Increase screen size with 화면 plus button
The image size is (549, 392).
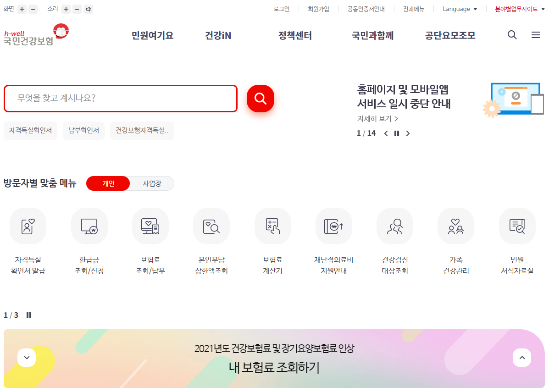click(x=22, y=9)
